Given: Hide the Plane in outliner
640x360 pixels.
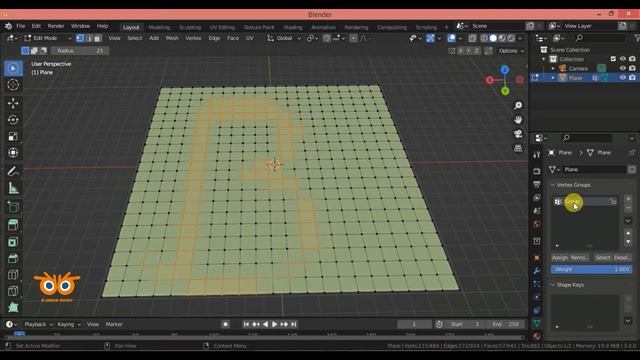Looking at the screenshot, I should click(x=622, y=78).
